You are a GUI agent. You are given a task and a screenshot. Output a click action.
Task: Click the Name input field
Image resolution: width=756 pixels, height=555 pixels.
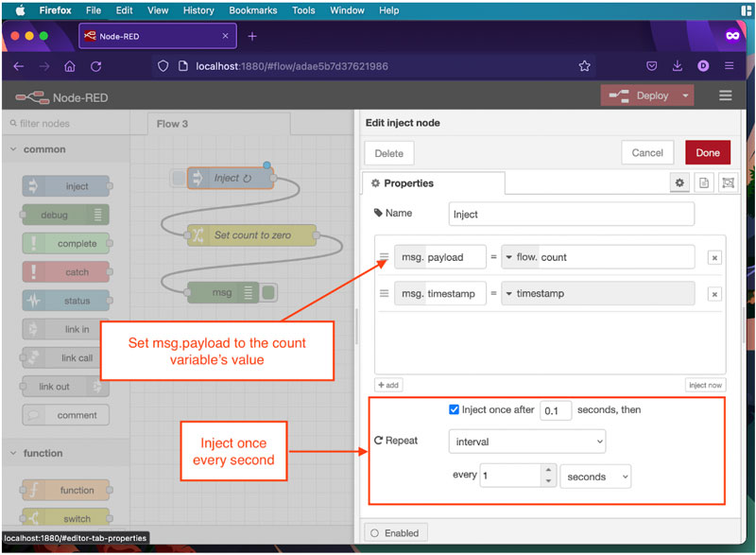click(571, 215)
